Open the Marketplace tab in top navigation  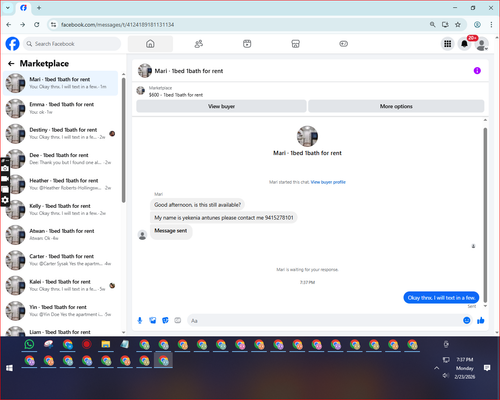click(295, 44)
